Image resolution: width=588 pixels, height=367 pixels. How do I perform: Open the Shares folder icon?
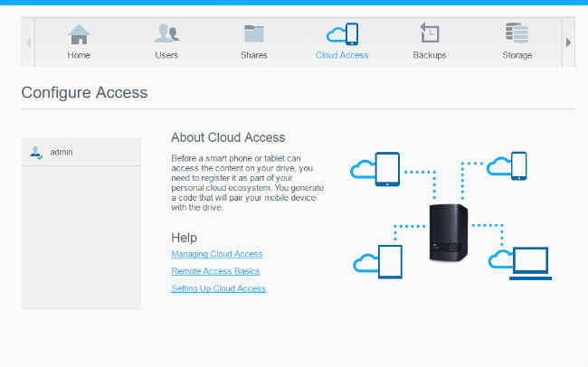[x=254, y=33]
